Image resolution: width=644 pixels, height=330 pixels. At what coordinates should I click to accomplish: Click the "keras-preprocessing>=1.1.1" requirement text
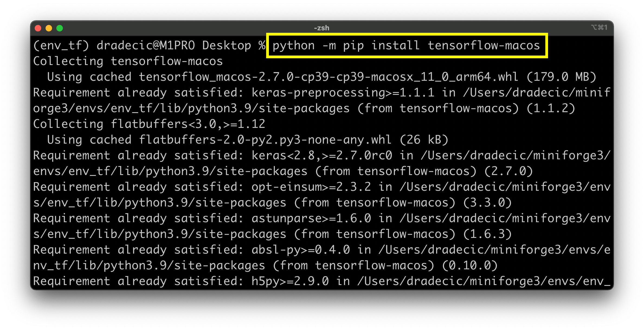click(x=343, y=93)
